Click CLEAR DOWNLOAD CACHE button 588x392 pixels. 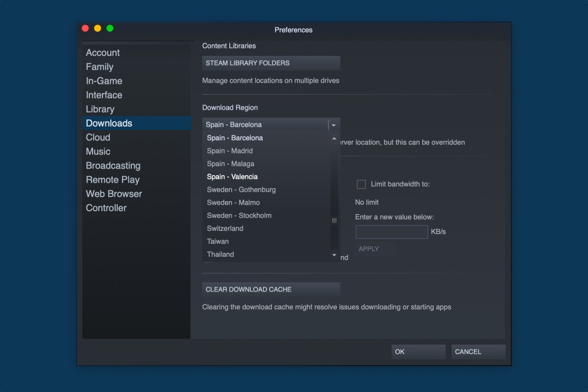(x=271, y=290)
